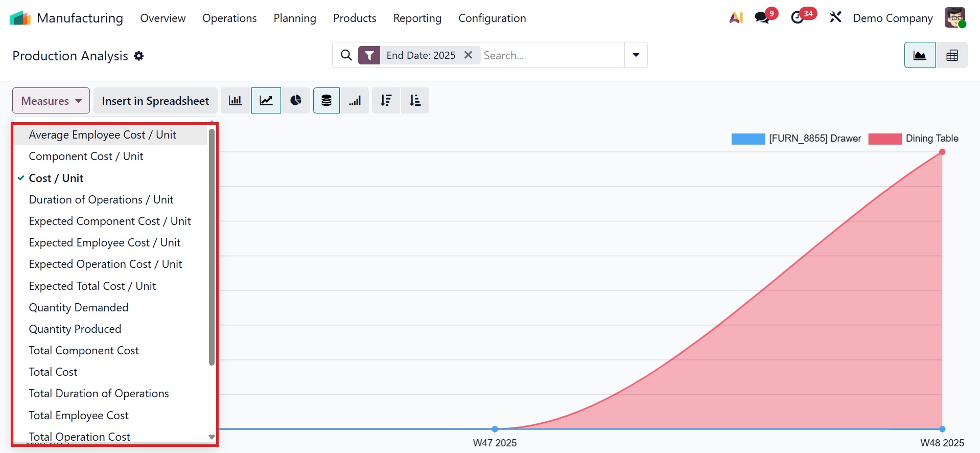Switch to pie chart view
980x453 pixels.
tap(296, 101)
